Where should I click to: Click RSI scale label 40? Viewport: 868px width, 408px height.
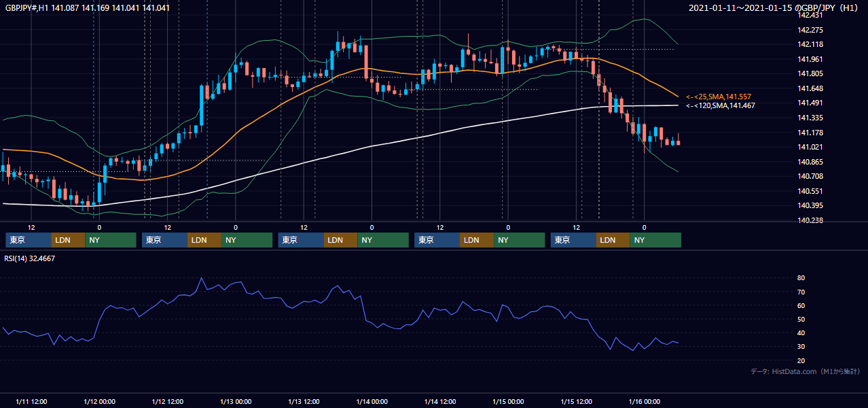pos(801,333)
